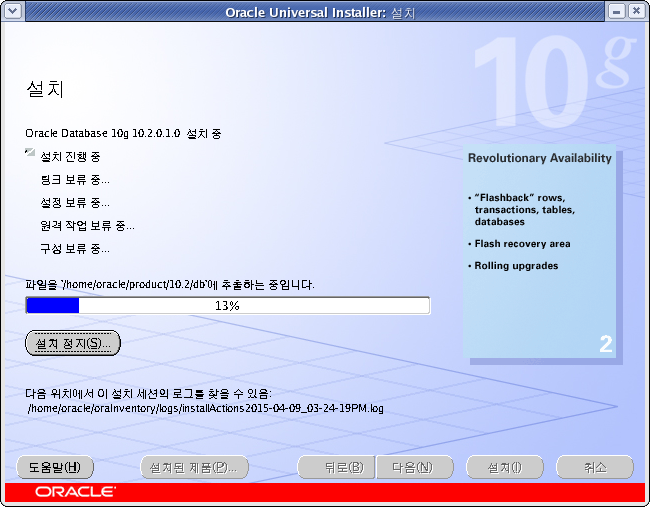Select the 설정 보류 중... status line
The image size is (650, 507).
click(x=75, y=203)
